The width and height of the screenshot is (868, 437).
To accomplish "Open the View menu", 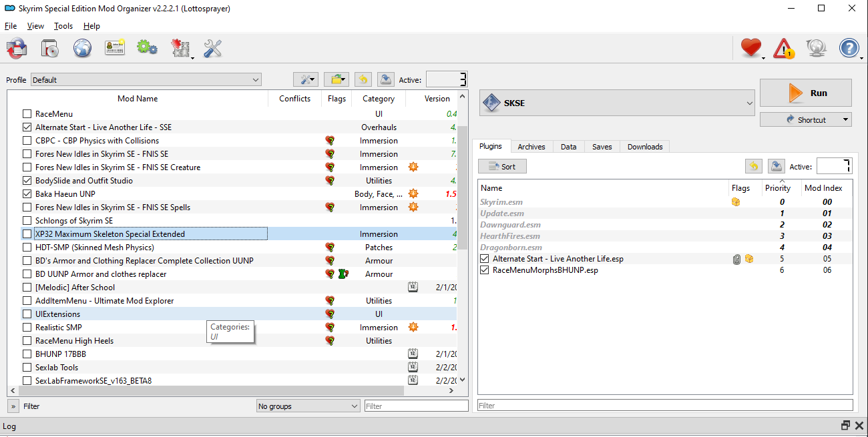I will pos(35,26).
